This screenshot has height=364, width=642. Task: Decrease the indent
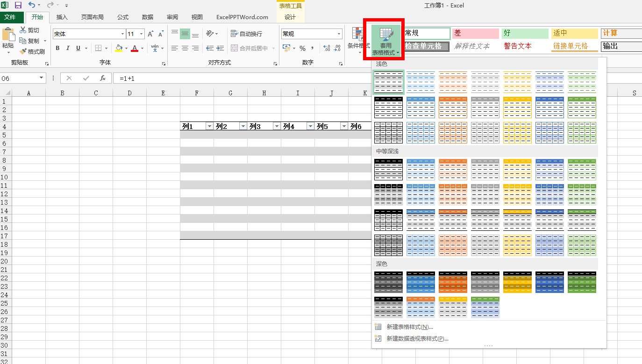click(210, 48)
